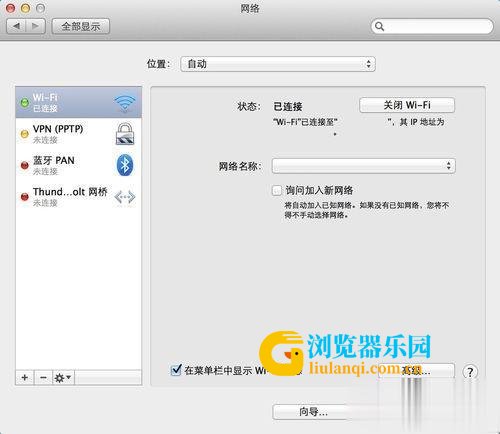Screen dimensions: 500x434
Task: Click the 向导... assistant button
Action: tap(313, 412)
